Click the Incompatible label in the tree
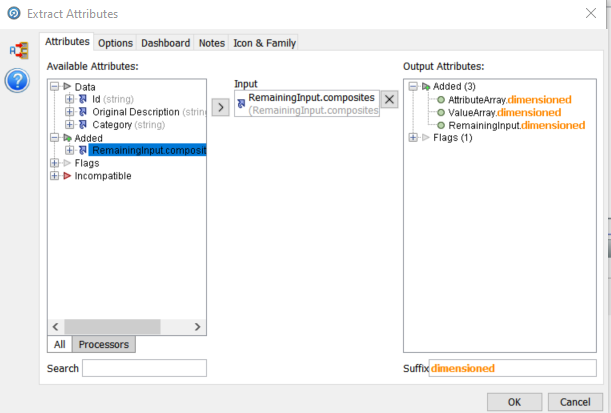611x413 pixels. point(103,176)
